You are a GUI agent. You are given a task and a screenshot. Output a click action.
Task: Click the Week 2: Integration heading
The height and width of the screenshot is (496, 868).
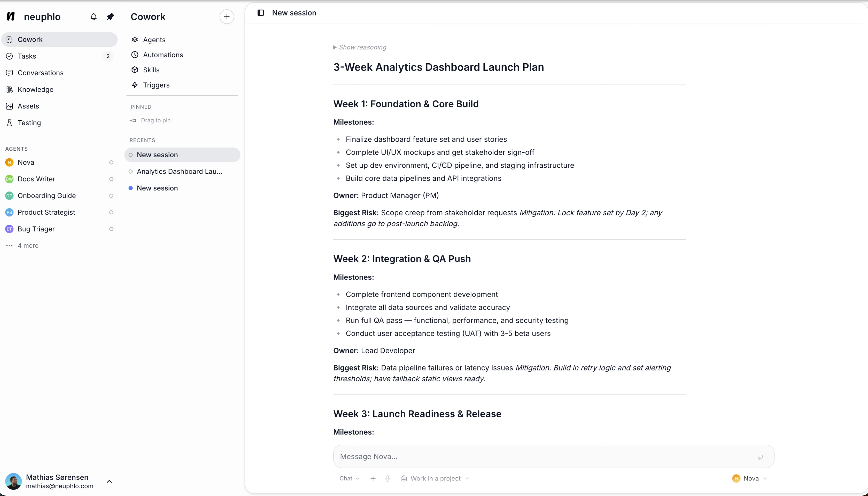point(402,259)
